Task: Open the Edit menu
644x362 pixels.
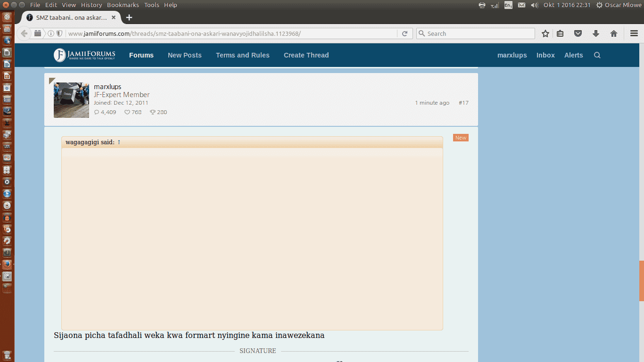Action: click(x=51, y=5)
